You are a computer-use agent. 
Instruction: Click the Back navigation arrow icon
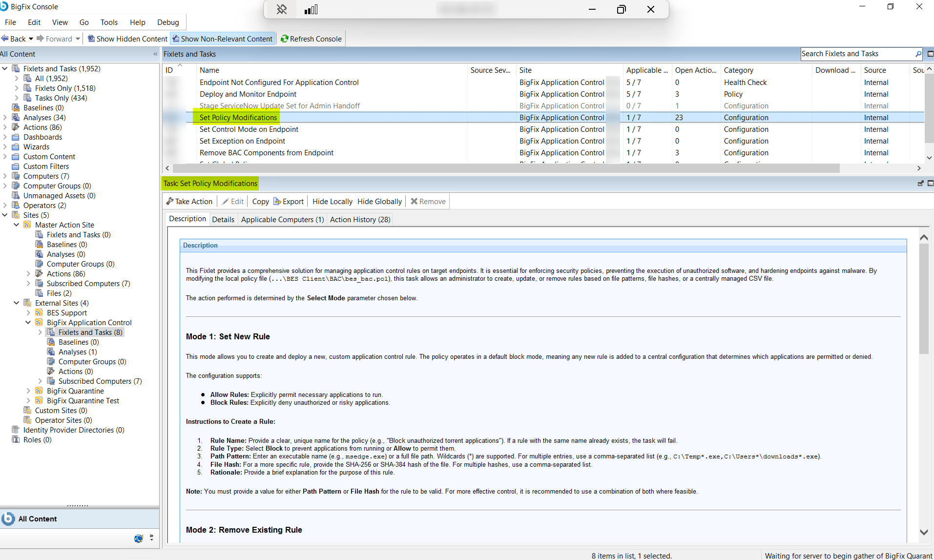[5, 39]
